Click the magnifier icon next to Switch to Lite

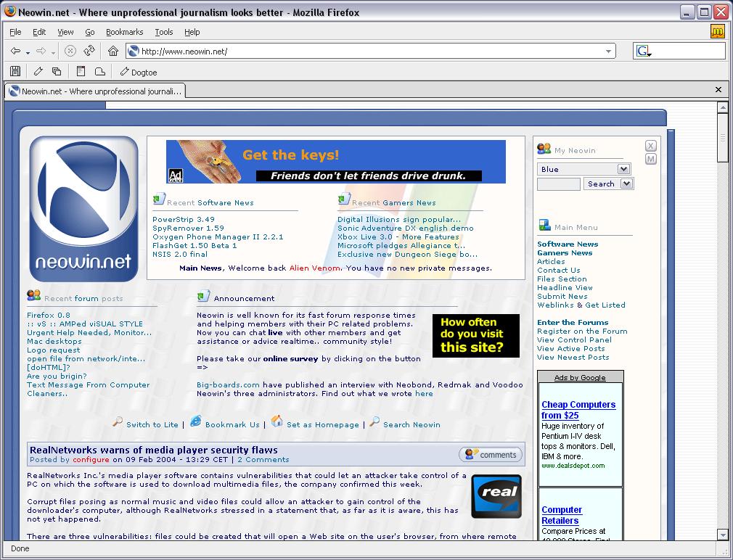[x=118, y=421]
